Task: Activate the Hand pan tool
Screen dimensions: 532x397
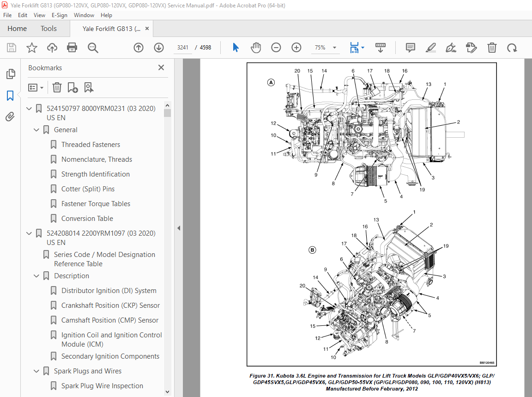Action: 256,48
